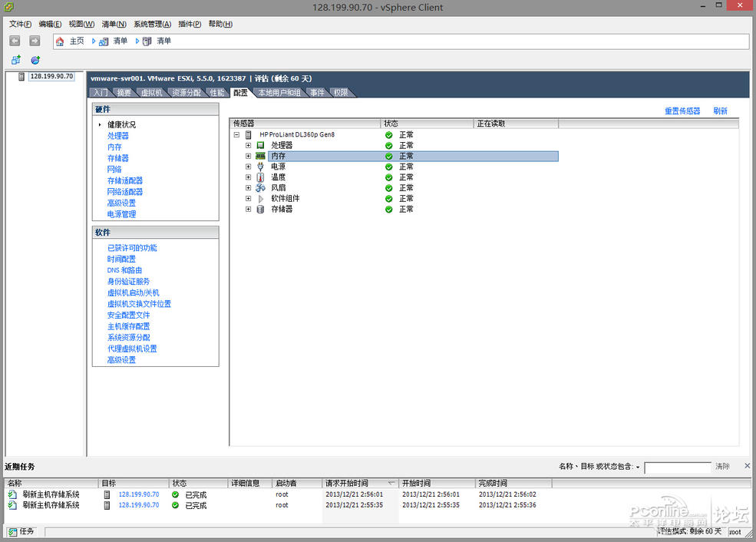This screenshot has width=756, height=542.
Task: Click the 电源 power plug sensor icon
Action: point(260,167)
